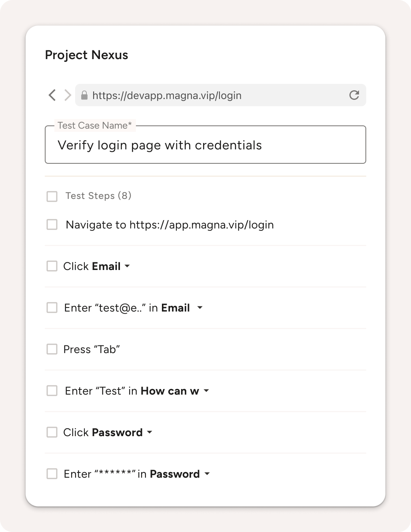The image size is (411, 532).
Task: Check the Click Password step
Action: [52, 432]
